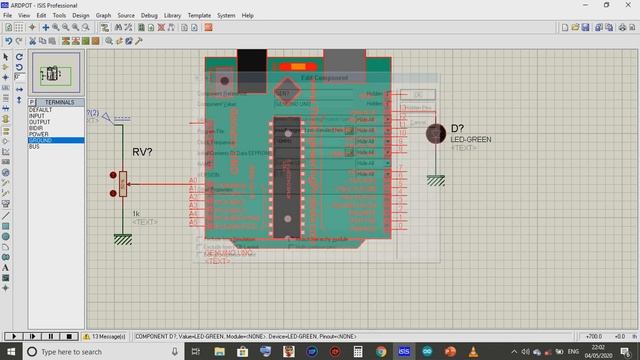Click the Y-Mirror vertical flip icon
The image size is (640, 360).
19,100
